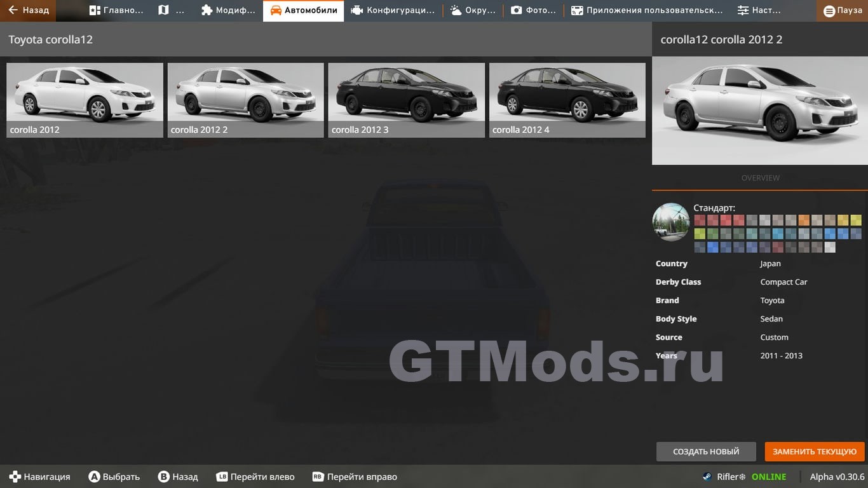Click the green ONLINE status text

(769, 477)
